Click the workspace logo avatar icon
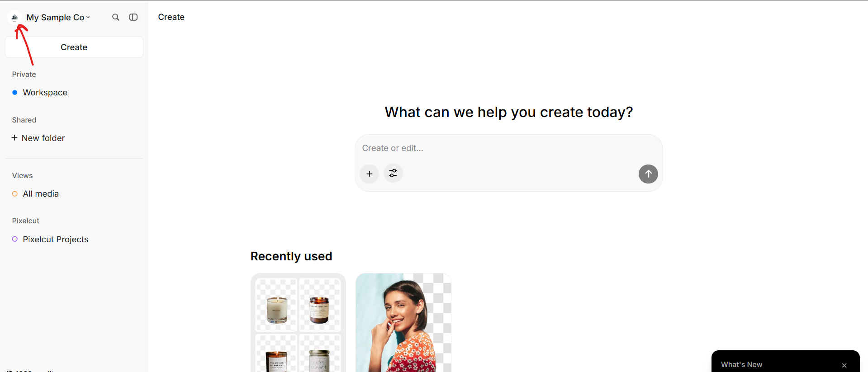 (14, 17)
